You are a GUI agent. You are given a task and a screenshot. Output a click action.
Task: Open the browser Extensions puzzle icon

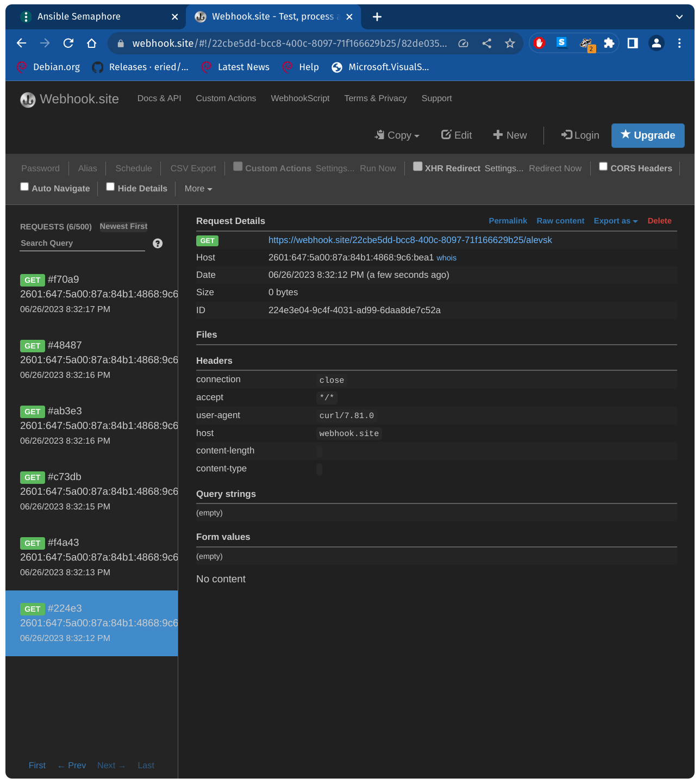609,43
